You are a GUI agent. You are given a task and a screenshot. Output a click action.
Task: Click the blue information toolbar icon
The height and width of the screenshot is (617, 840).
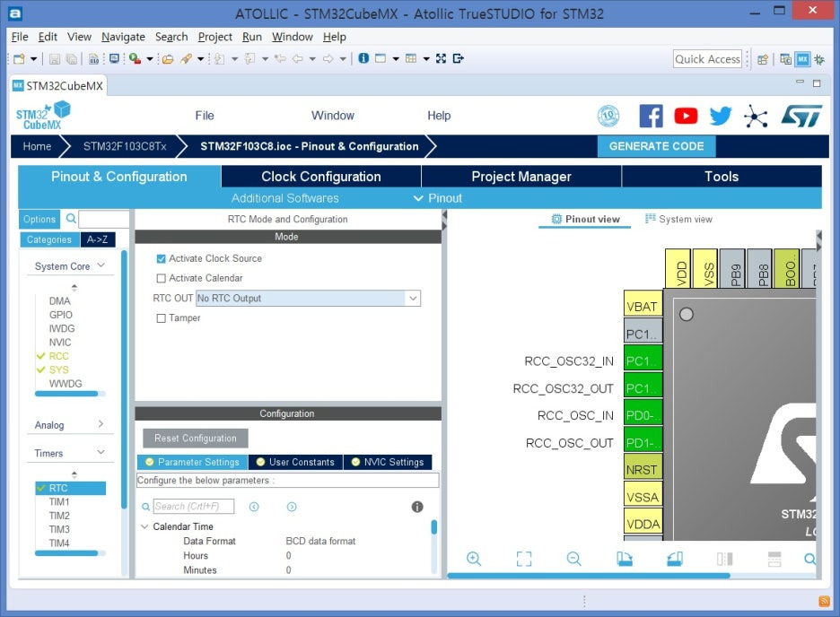pos(363,57)
